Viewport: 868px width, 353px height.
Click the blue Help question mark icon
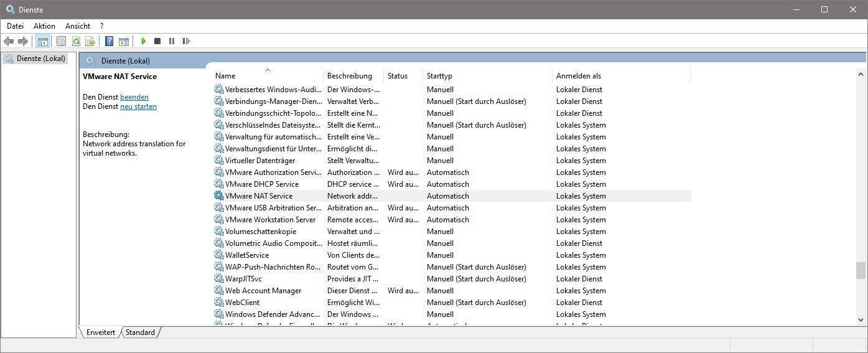(109, 41)
